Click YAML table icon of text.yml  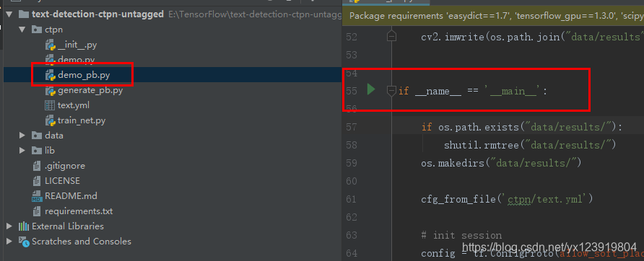click(x=50, y=105)
